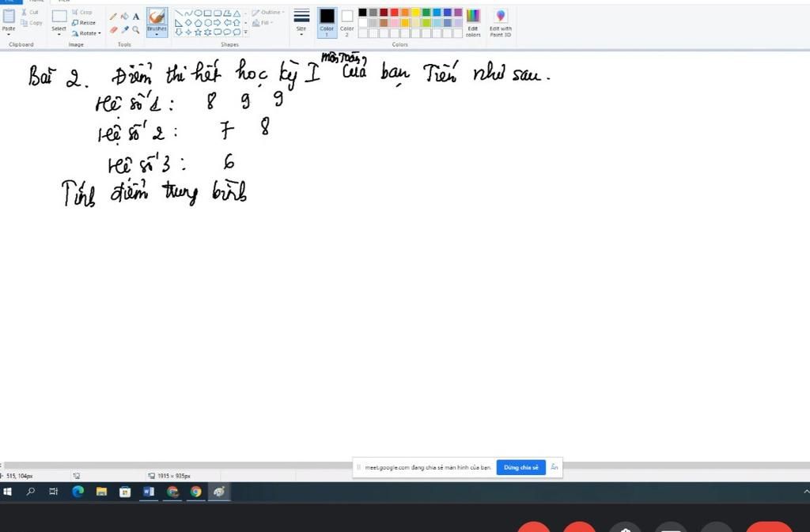Select the Pencil tool

click(113, 17)
